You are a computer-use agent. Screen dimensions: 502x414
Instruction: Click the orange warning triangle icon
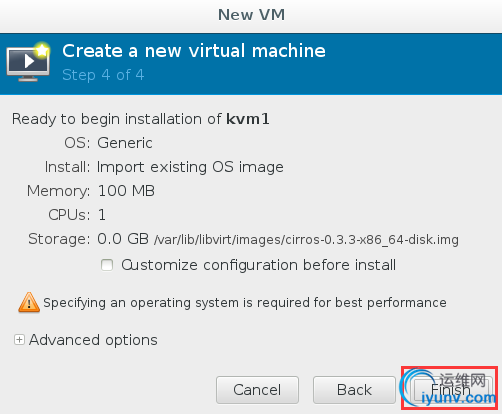[x=29, y=302]
